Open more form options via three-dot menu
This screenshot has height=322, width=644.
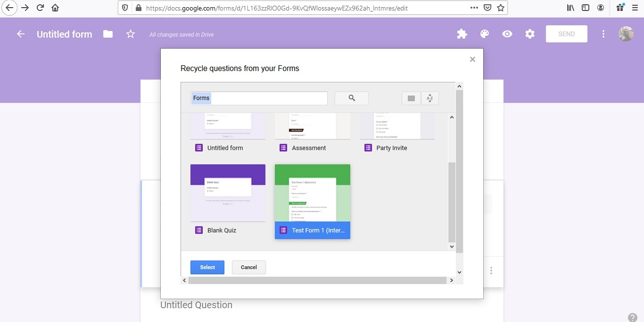click(603, 33)
